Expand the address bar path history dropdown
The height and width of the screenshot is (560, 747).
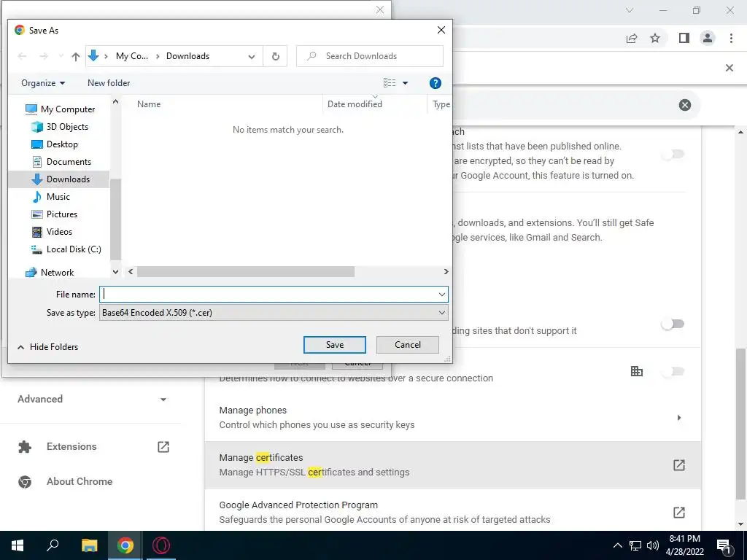click(x=252, y=57)
